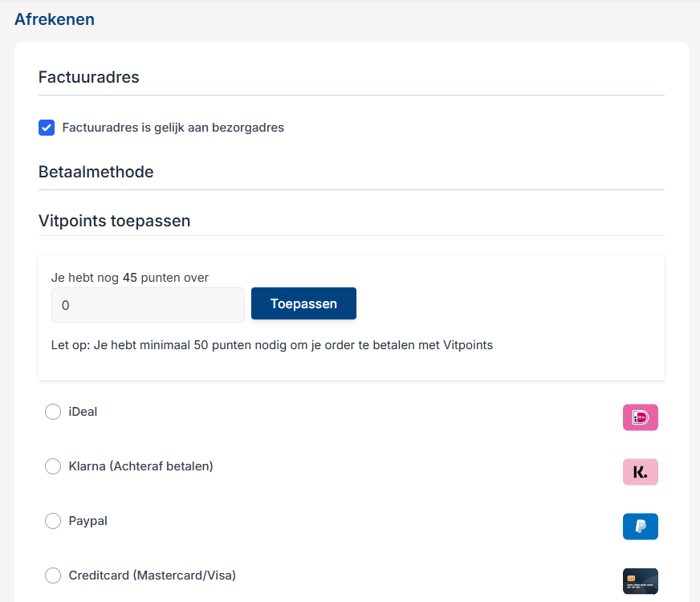Click the Klarna pink K logo icon

click(x=640, y=472)
